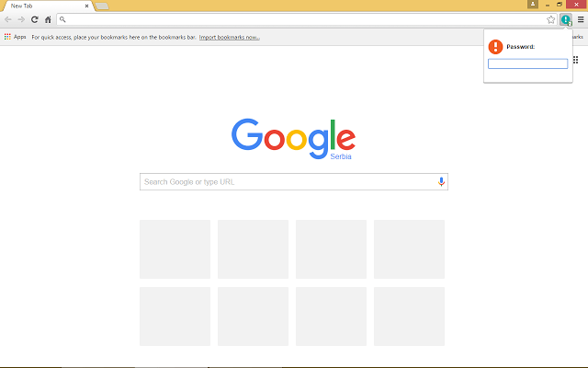Click the Import bookmarks now link
588x368 pixels.
(229, 38)
